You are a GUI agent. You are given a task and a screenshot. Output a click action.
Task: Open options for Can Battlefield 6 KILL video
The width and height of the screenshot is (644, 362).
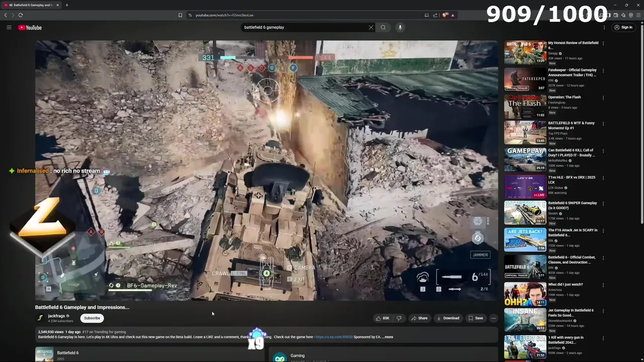[603, 150]
